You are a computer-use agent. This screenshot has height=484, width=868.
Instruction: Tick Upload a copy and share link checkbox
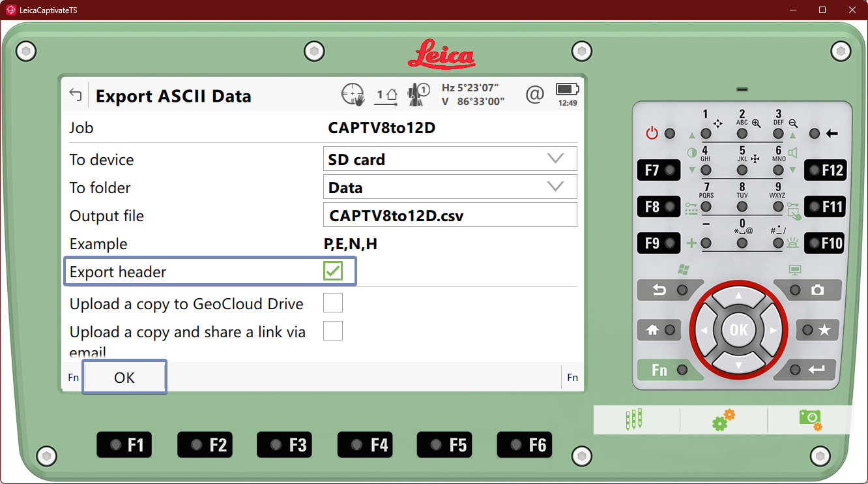click(x=333, y=331)
